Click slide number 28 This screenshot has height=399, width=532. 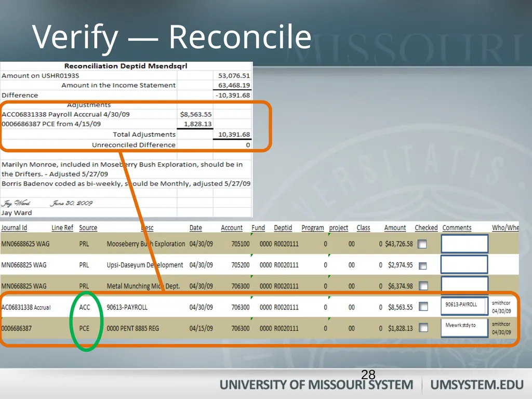coord(368,375)
